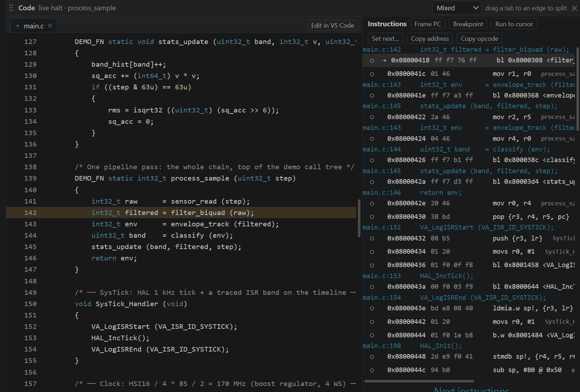Click the SysTick_Handler function declaration
580x392 pixels.
point(131,304)
